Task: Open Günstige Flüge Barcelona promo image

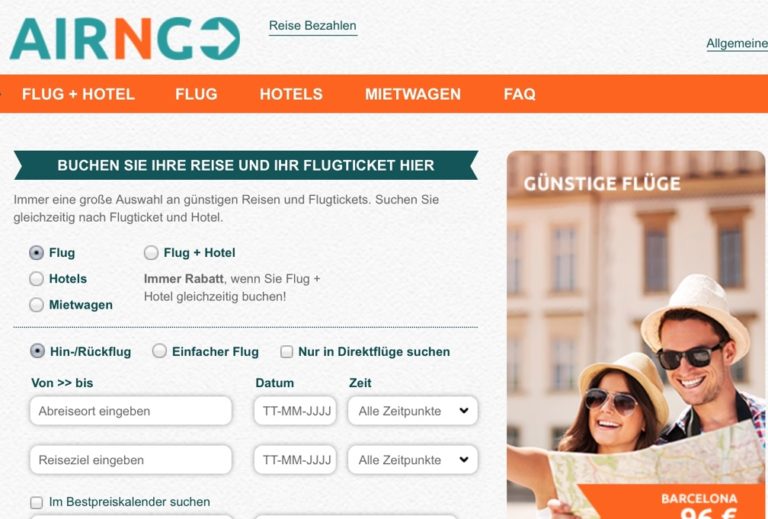Action: pyautogui.click(x=636, y=335)
